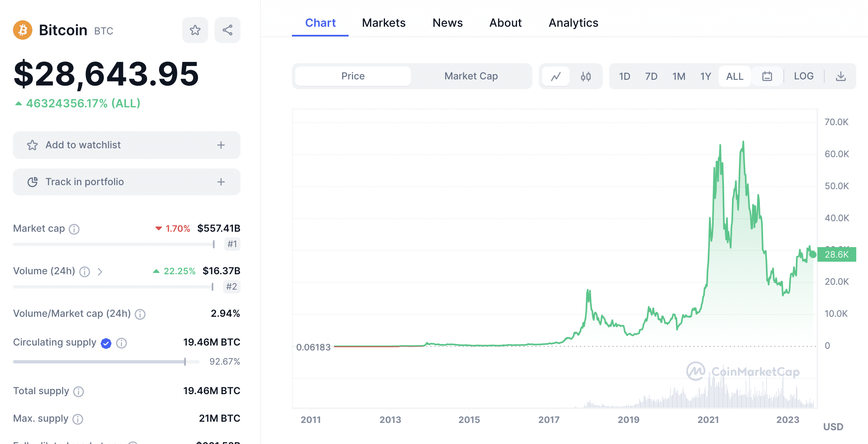
Task: Click Market cap info icon
Action: click(x=74, y=229)
